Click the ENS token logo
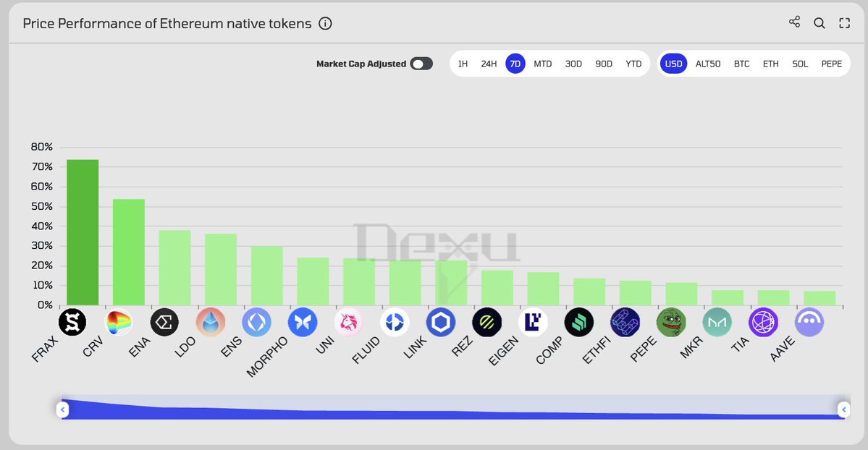Viewport: 868px width, 450px height. pos(257,322)
